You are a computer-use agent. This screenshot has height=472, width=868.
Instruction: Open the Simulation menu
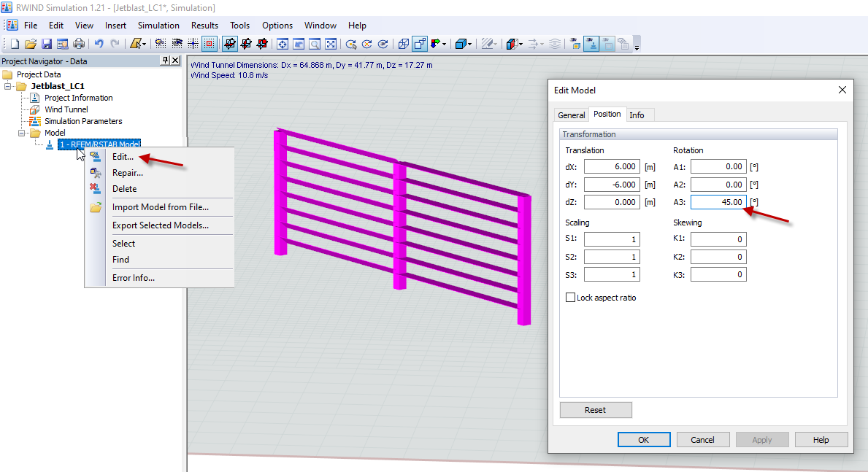tap(158, 25)
